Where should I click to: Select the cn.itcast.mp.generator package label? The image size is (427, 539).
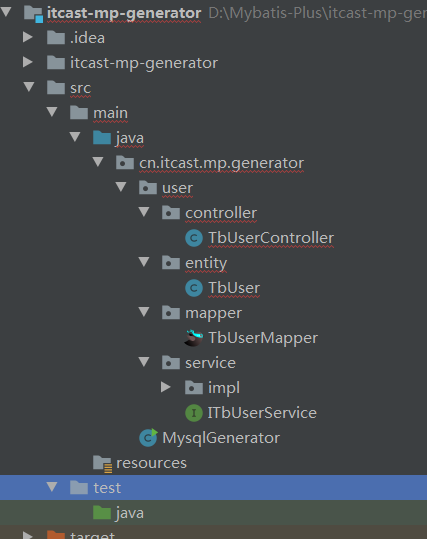tap(221, 163)
